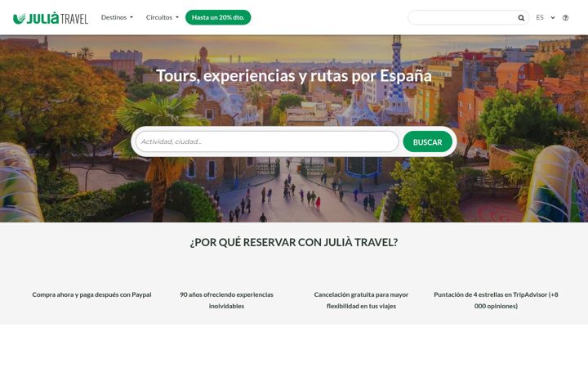Click the magnifier search icon in header
Image resolution: width=588 pixels, height=368 pixels.
pyautogui.click(x=521, y=18)
